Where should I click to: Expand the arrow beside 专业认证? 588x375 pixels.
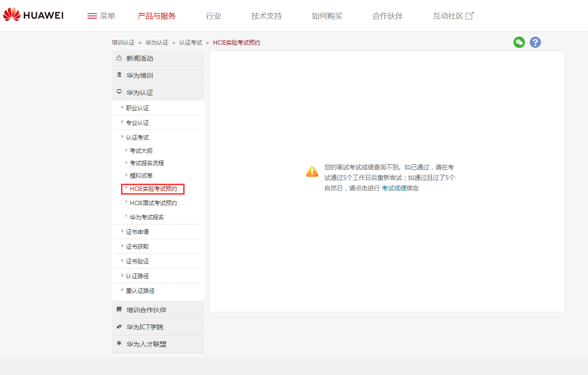pyautogui.click(x=122, y=122)
